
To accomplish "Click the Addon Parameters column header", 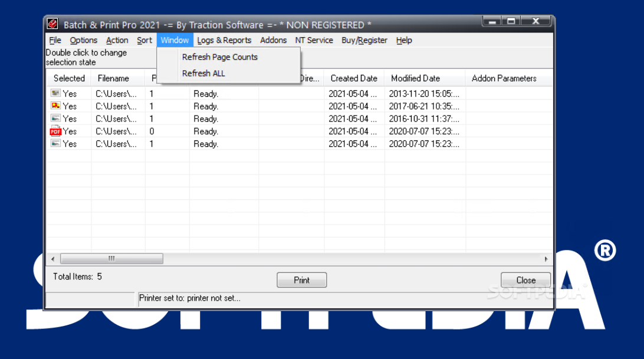I will [509, 78].
